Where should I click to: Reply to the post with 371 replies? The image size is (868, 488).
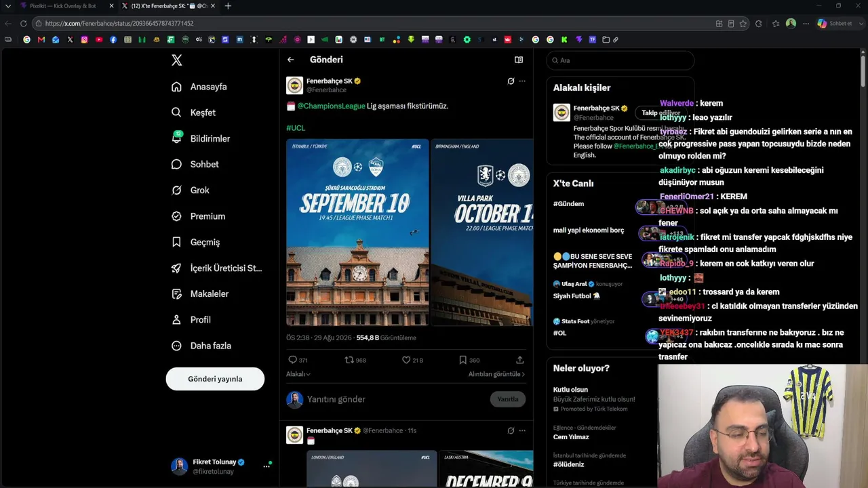click(x=298, y=360)
